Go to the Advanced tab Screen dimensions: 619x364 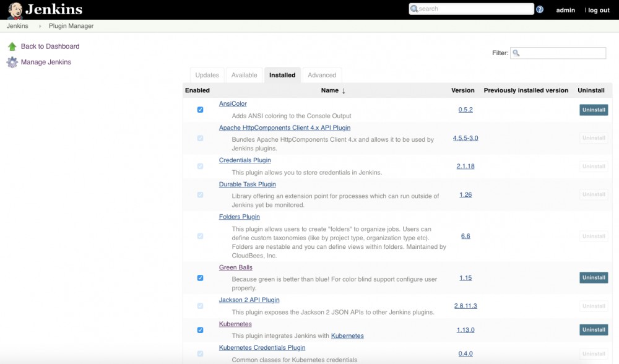click(x=322, y=75)
